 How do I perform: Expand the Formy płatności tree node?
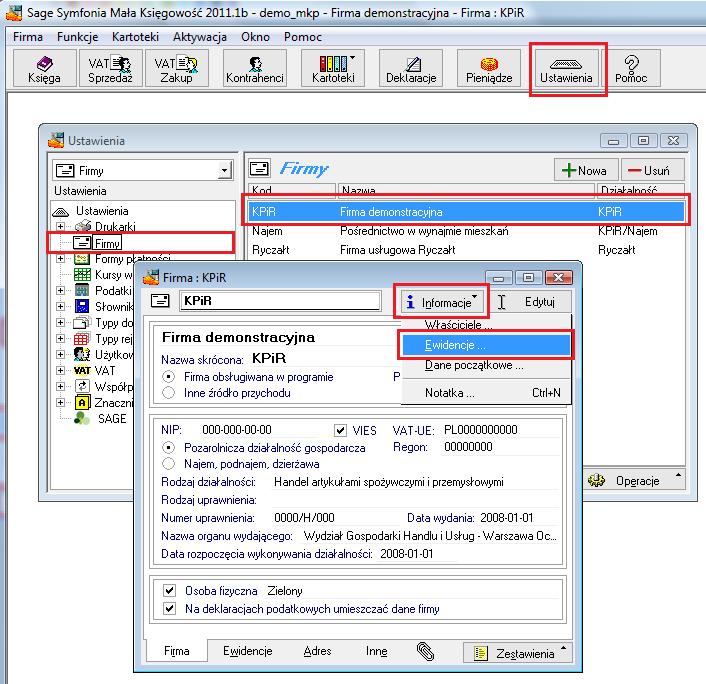tap(60, 259)
